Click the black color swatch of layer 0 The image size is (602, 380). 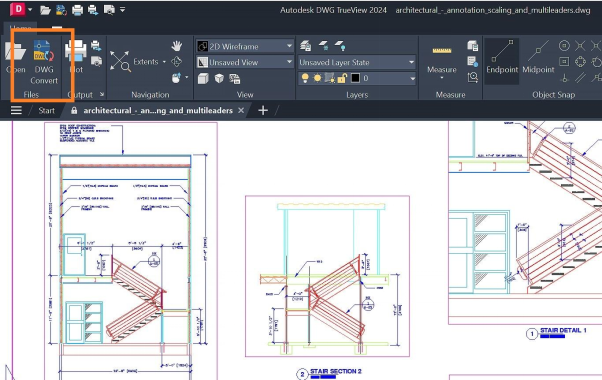356,78
